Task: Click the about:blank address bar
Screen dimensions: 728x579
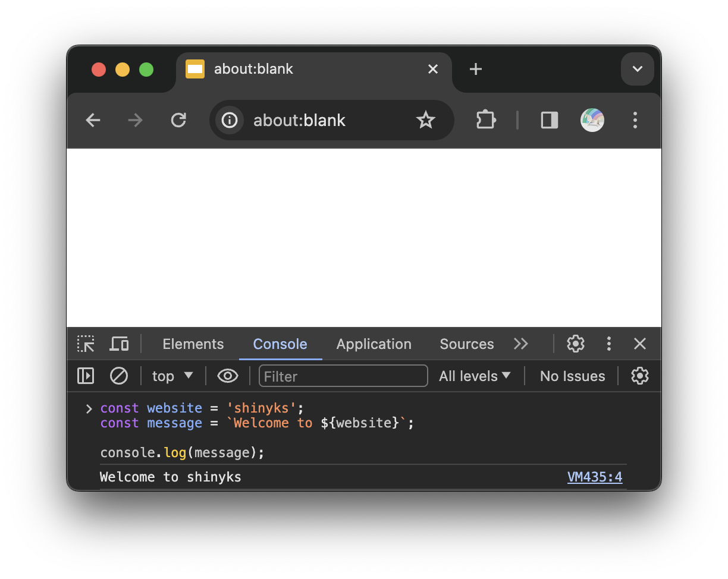Action: [x=332, y=121]
